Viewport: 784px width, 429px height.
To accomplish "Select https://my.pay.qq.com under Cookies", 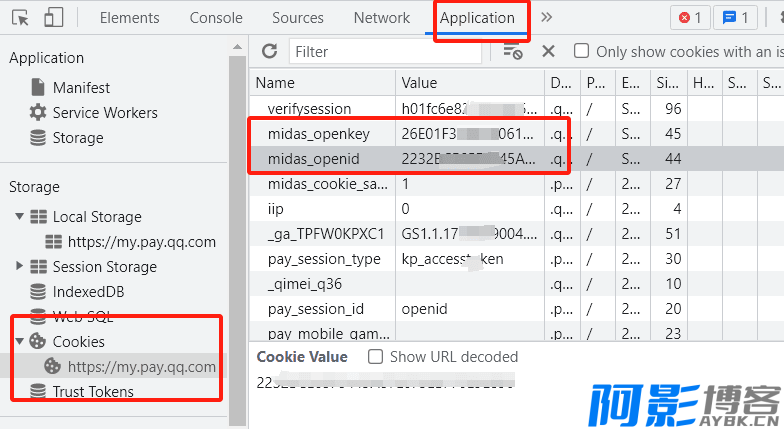I will click(x=142, y=367).
